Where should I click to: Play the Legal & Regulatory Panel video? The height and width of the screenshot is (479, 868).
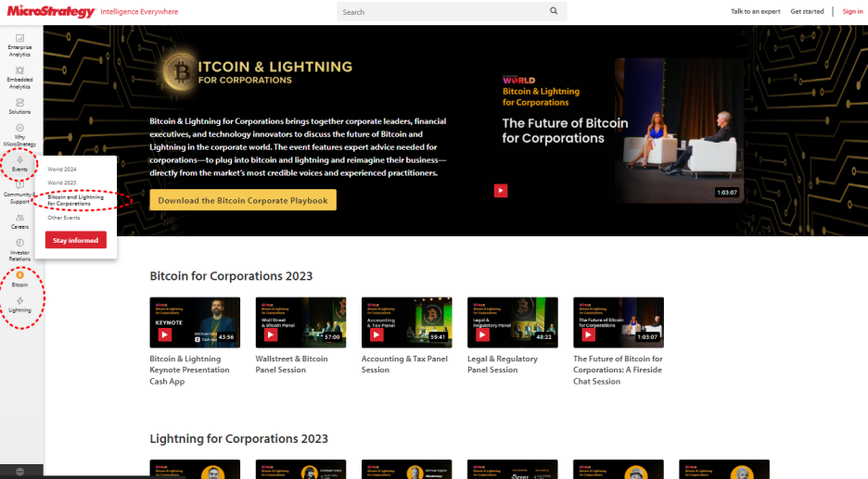click(482, 334)
